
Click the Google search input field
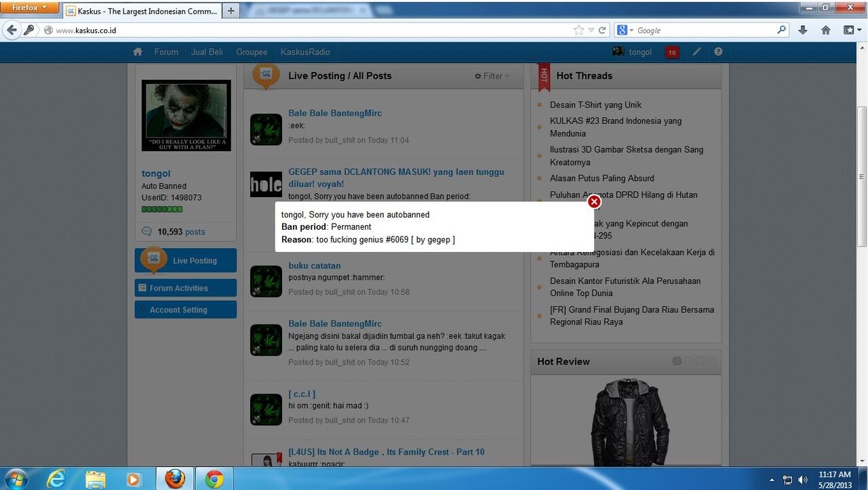[x=705, y=30]
